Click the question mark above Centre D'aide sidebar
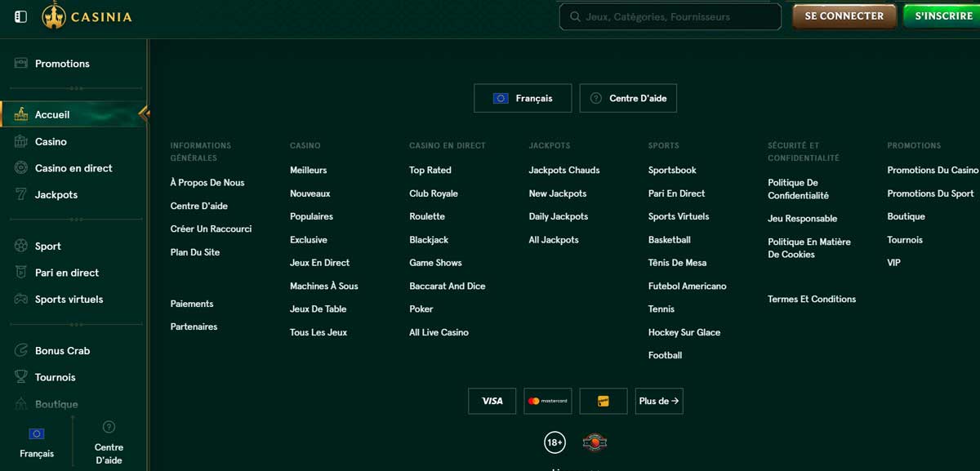 pos(109,427)
